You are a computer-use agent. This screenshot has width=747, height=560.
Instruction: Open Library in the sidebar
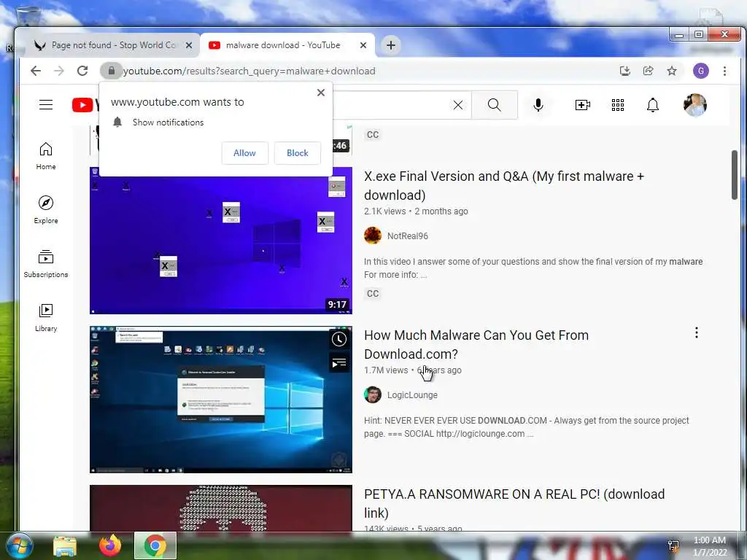click(x=46, y=318)
